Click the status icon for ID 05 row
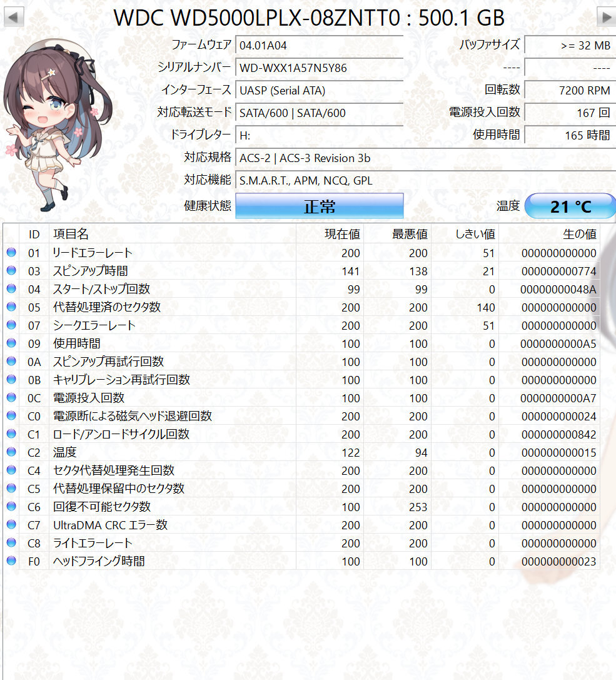 click(x=11, y=307)
